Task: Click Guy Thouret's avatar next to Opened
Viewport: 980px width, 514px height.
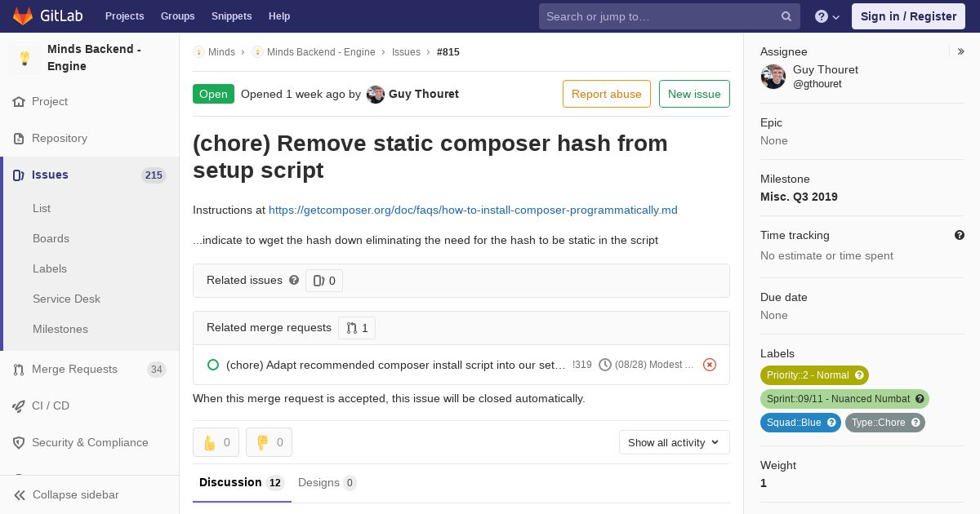Action: click(376, 95)
